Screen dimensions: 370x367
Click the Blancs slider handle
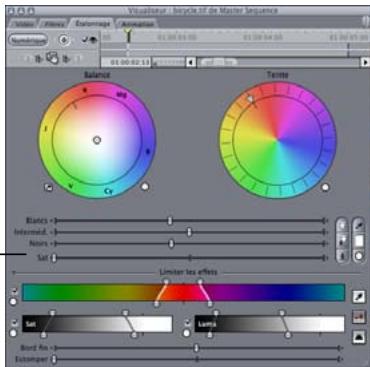click(170, 221)
